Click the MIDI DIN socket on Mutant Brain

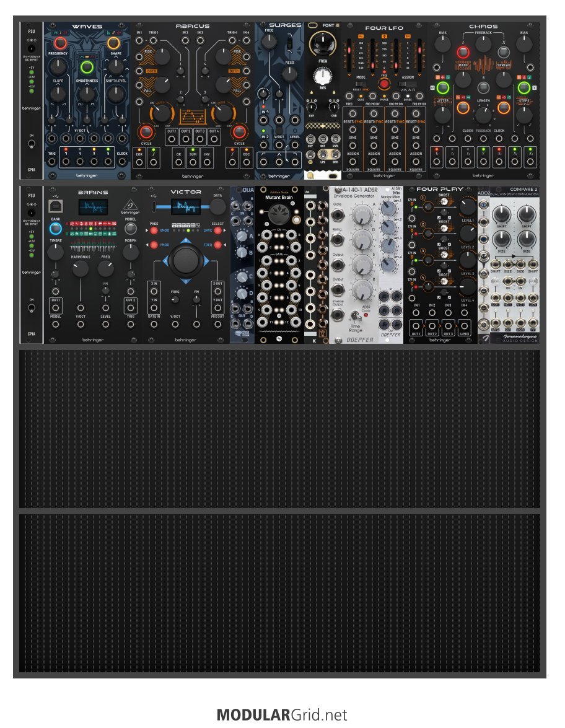click(x=279, y=214)
